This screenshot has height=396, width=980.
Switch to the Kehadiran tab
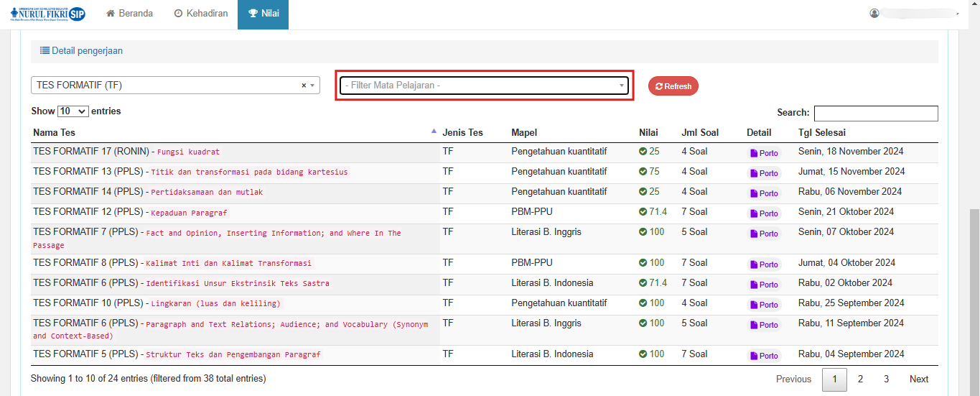tap(201, 14)
